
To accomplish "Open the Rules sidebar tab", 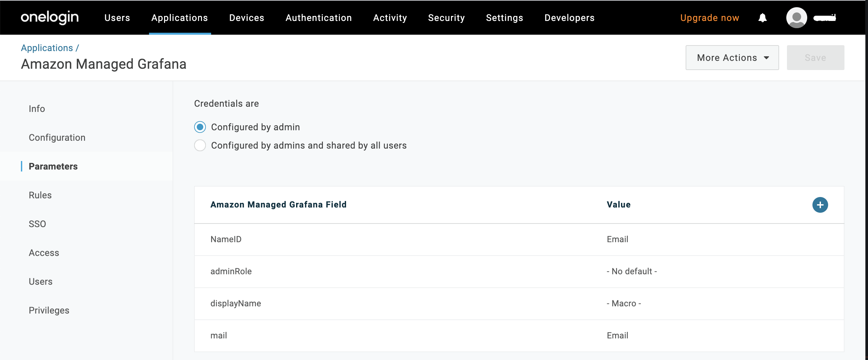I will click(40, 195).
